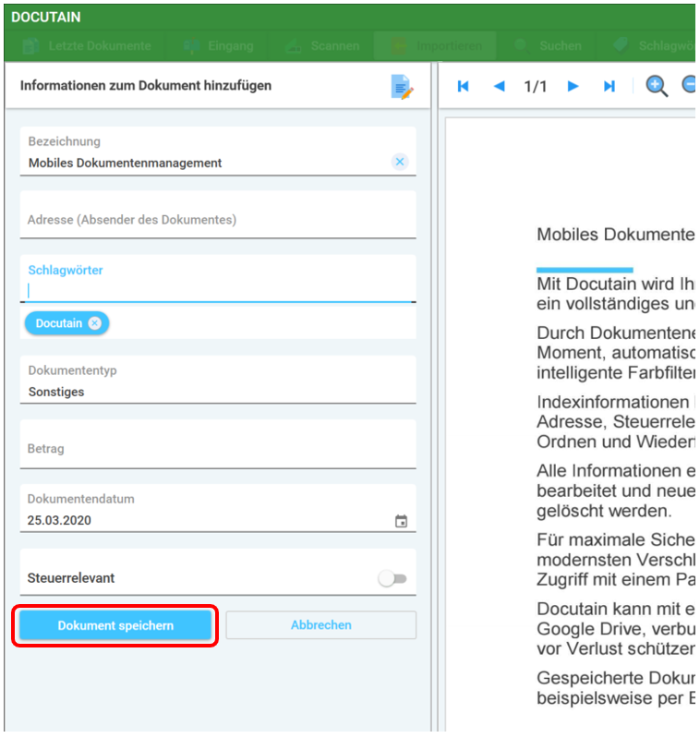Jump to the last page

point(609,86)
